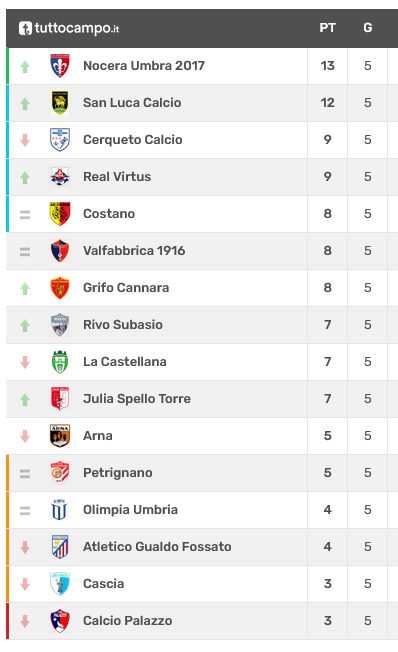Click the Costano team shield
Image resolution: width=398 pixels, height=652 pixels.
pyautogui.click(x=60, y=214)
